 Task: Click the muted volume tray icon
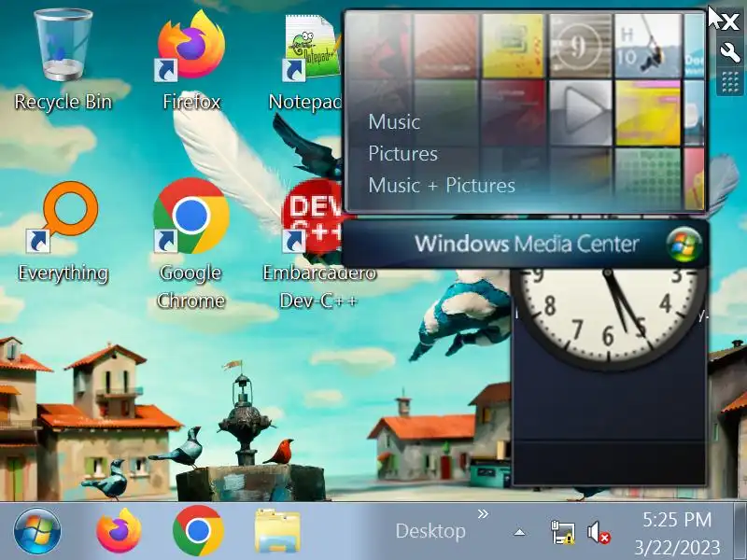click(599, 532)
